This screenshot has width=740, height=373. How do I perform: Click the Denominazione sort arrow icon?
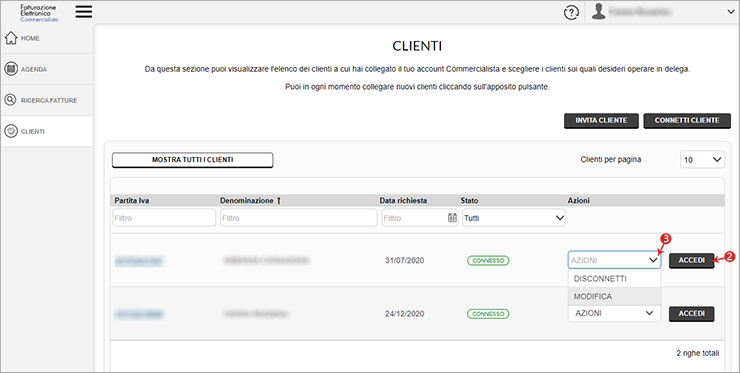pyautogui.click(x=279, y=201)
